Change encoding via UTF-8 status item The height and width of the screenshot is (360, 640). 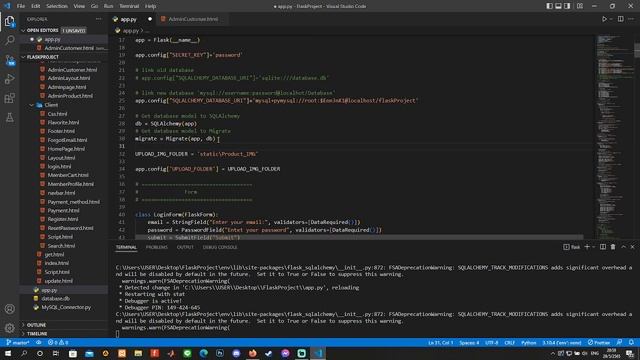491,342
